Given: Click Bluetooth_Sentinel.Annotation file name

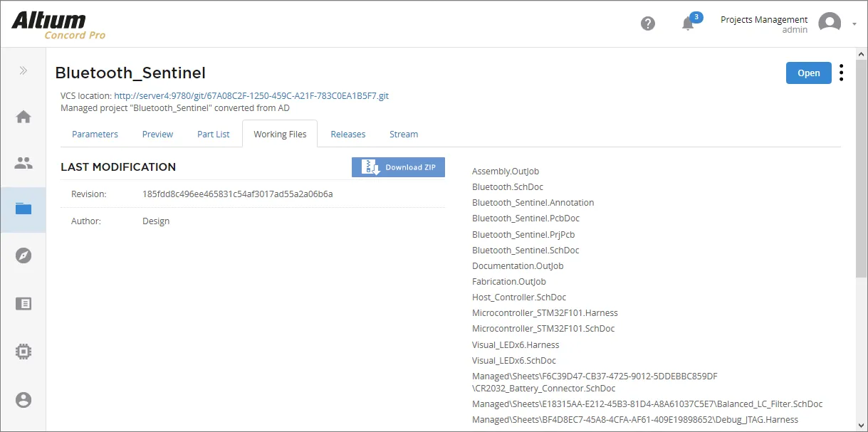Looking at the screenshot, I should coord(533,203).
